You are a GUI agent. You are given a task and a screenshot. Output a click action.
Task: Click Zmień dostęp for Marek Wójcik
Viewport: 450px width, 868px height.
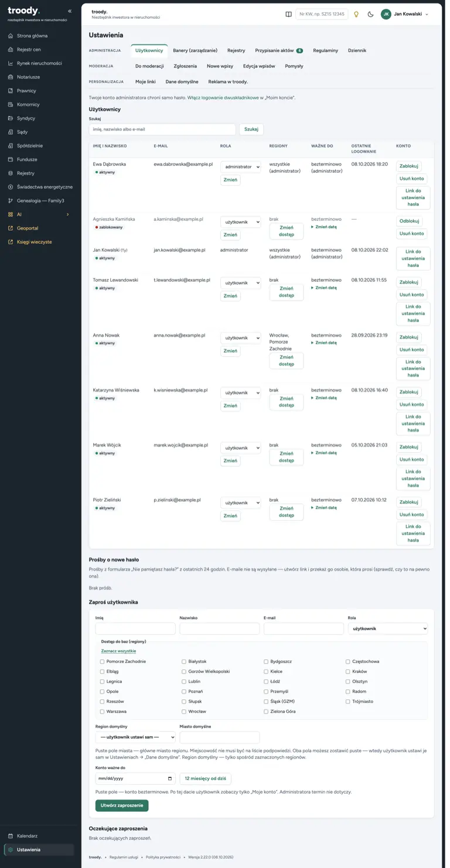point(287,457)
